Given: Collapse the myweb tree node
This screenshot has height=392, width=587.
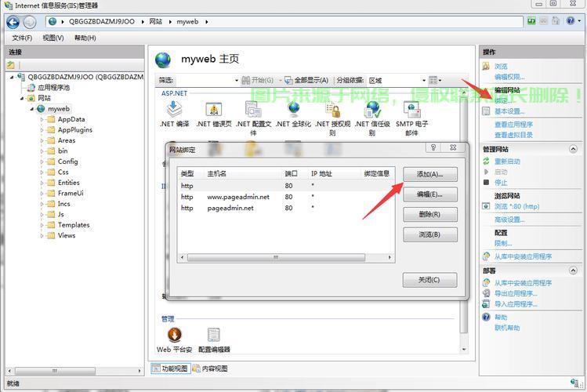Looking at the screenshot, I should tap(32, 109).
